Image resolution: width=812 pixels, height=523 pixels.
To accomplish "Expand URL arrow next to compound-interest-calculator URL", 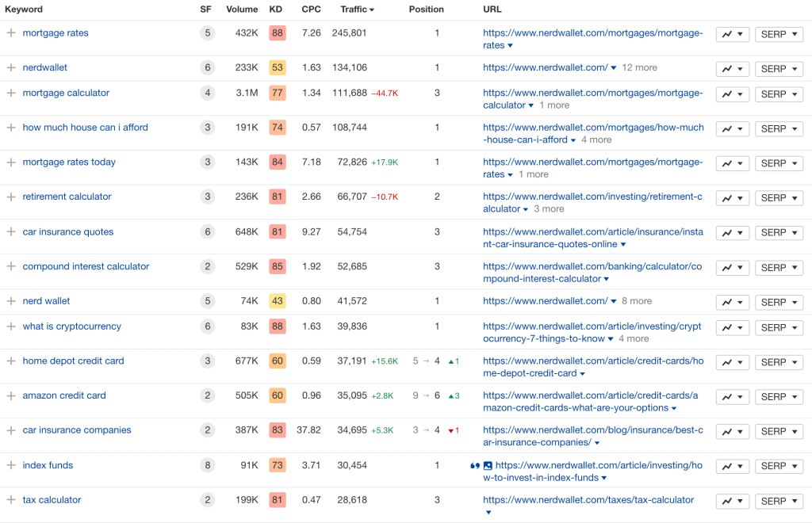I will 607,280.
